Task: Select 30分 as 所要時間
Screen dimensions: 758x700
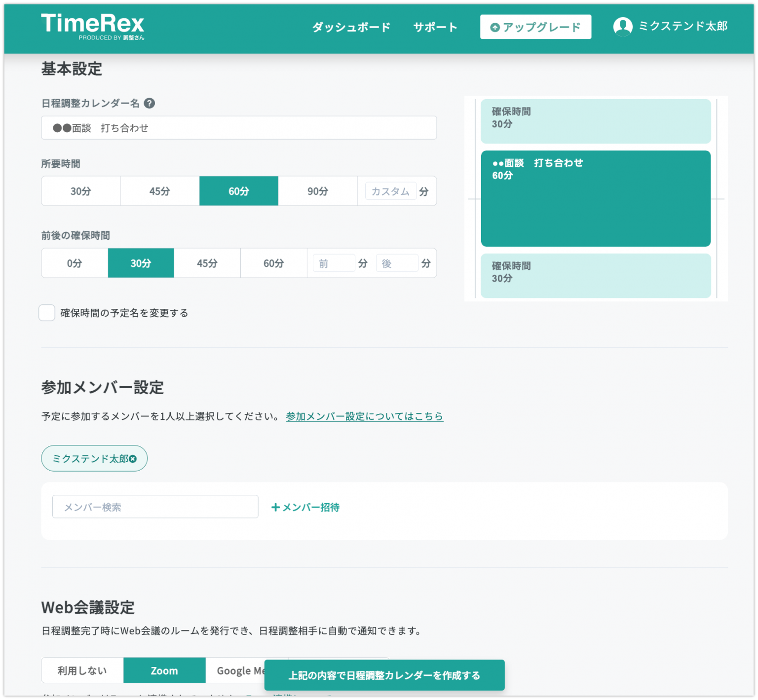Action: click(x=80, y=191)
